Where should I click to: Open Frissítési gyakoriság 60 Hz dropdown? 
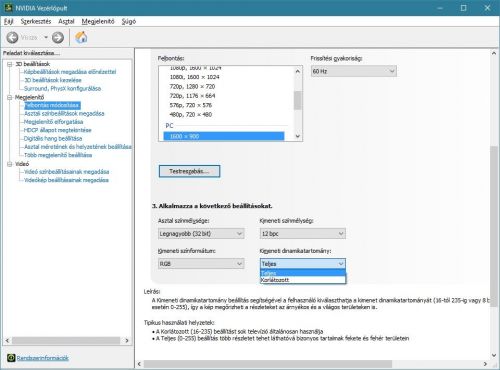click(354, 71)
